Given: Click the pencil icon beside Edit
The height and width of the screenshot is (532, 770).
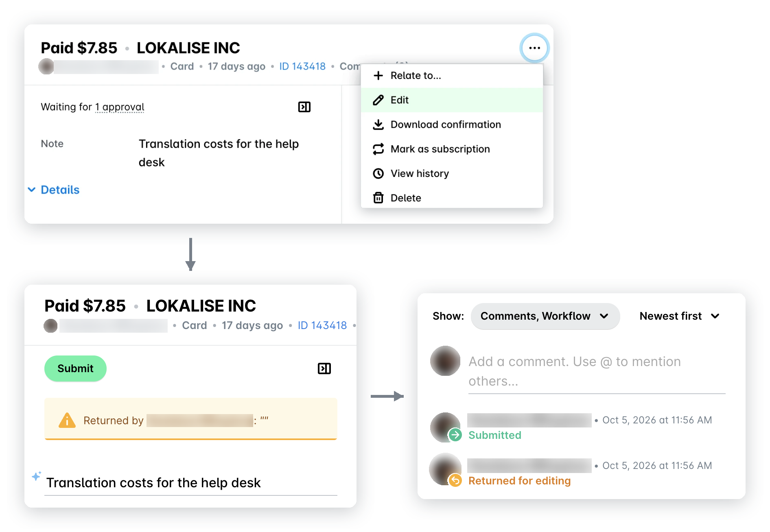Looking at the screenshot, I should 378,100.
